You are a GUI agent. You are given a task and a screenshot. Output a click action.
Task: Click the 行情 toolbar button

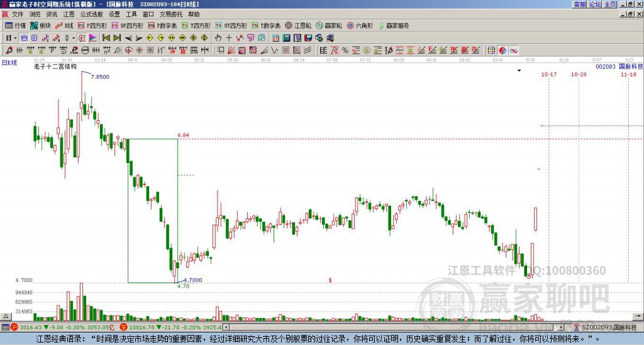(x=16, y=25)
